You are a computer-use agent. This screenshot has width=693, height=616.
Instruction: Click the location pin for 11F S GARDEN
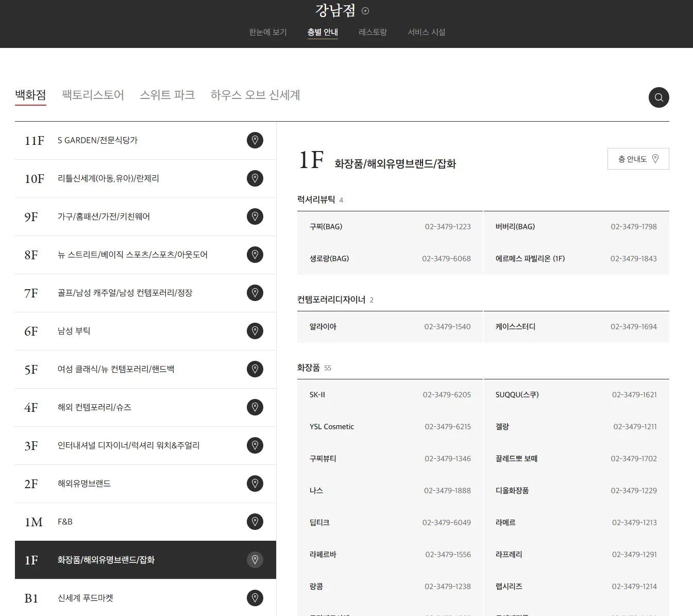(x=255, y=140)
